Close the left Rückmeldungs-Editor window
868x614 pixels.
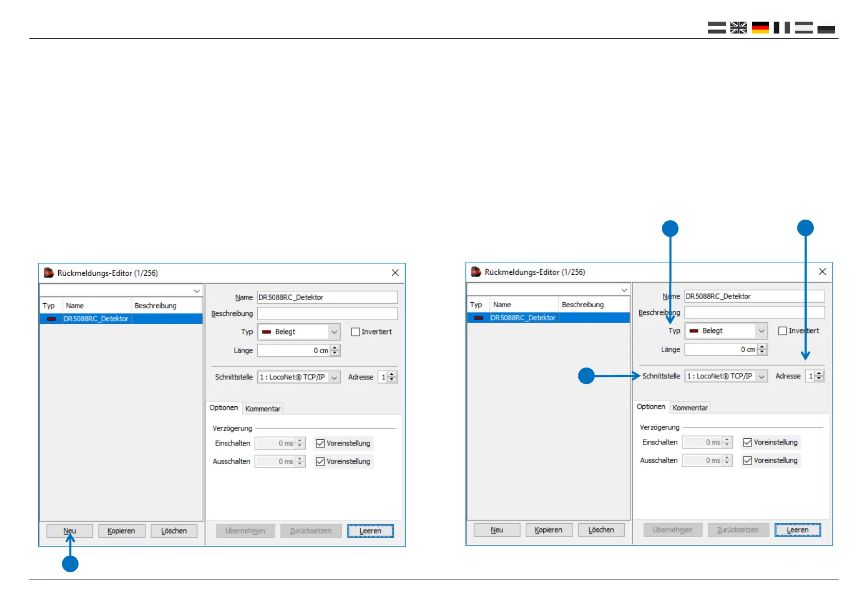click(395, 273)
